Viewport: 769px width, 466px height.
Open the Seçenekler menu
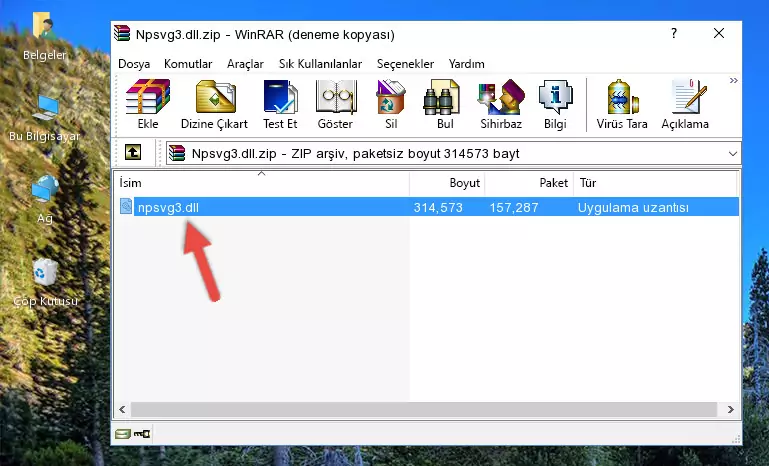tap(405, 64)
